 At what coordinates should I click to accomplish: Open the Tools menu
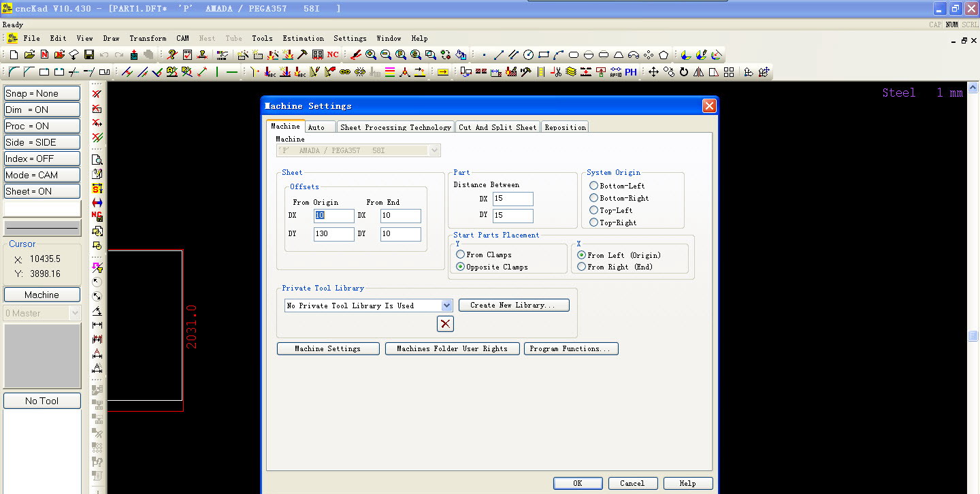coord(262,38)
